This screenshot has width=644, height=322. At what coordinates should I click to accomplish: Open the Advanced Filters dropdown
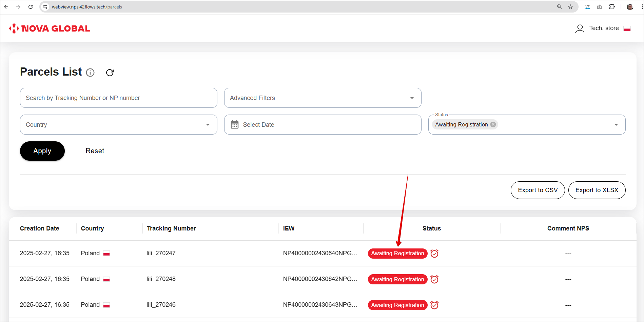(323, 98)
